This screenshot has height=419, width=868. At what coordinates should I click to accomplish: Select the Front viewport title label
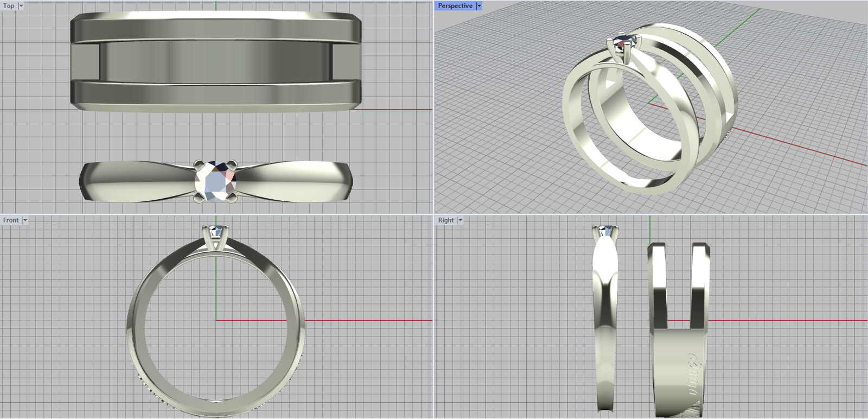pos(10,220)
